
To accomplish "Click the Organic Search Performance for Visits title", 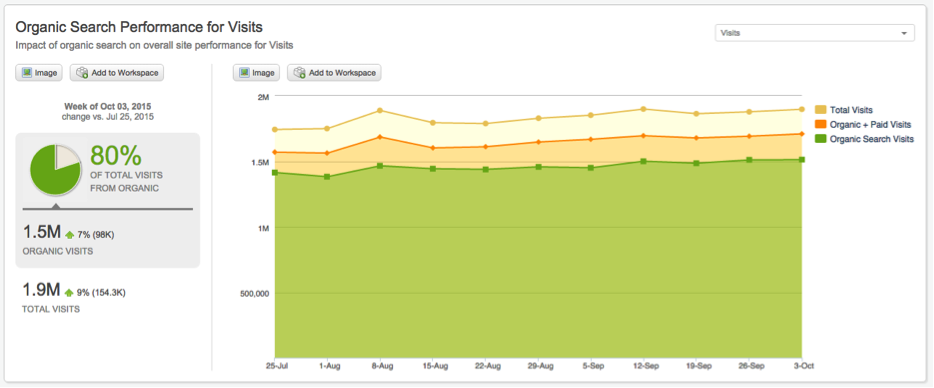I will [139, 27].
